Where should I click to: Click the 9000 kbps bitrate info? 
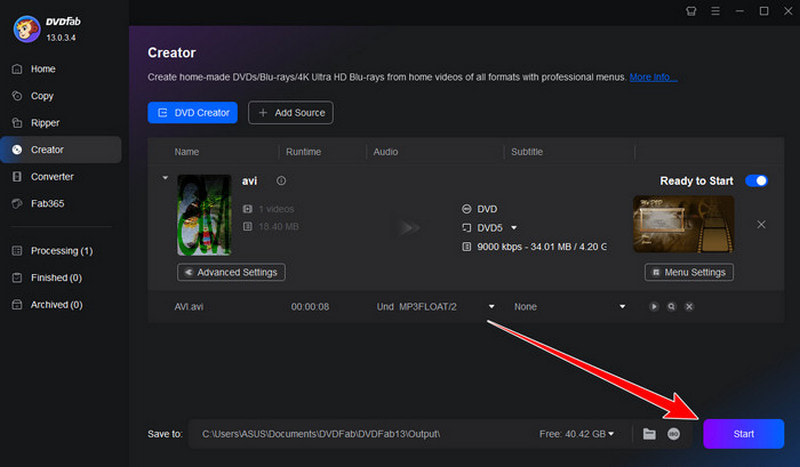tap(542, 247)
